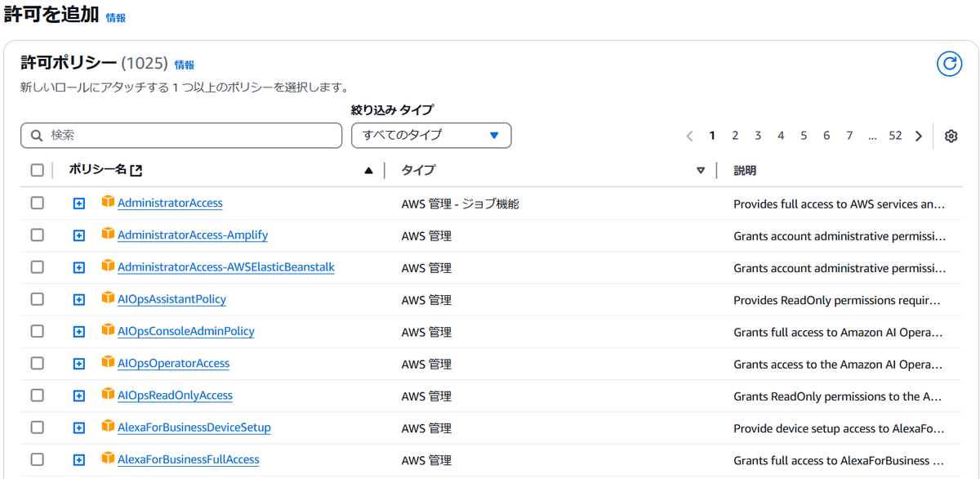Expand AdministratorAccess policy details
Screen dimensions: 980x479
pyautogui.click(x=79, y=204)
